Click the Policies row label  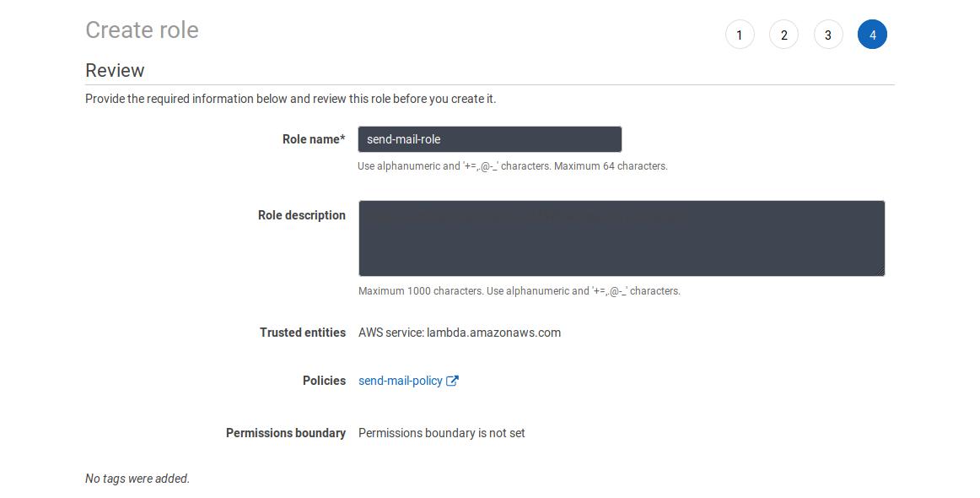click(324, 381)
